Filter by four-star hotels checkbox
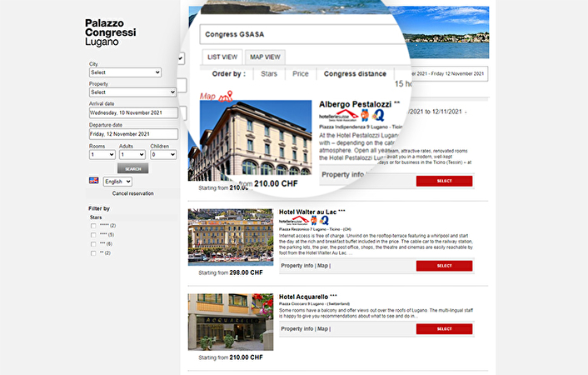The width and height of the screenshot is (588, 375). (x=93, y=235)
